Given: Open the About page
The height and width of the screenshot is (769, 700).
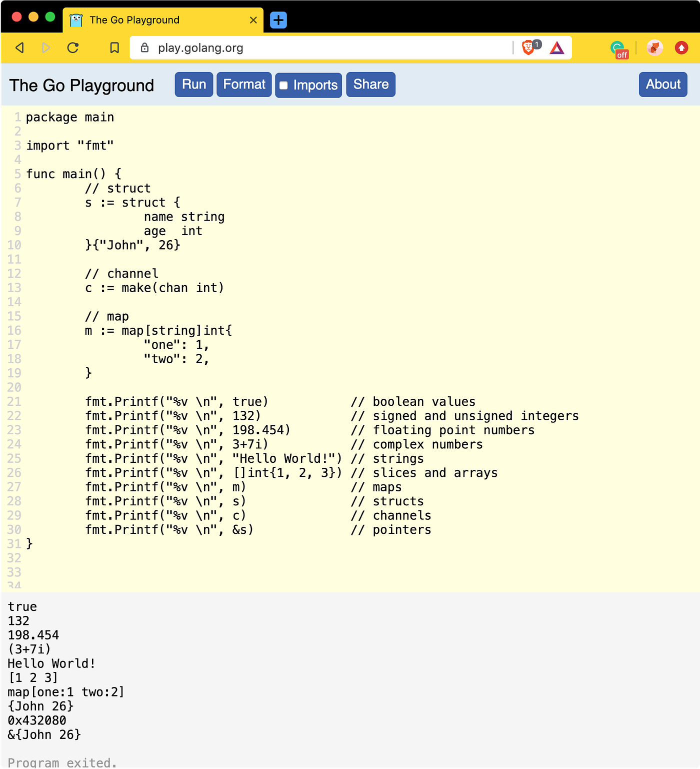Looking at the screenshot, I should pos(663,85).
